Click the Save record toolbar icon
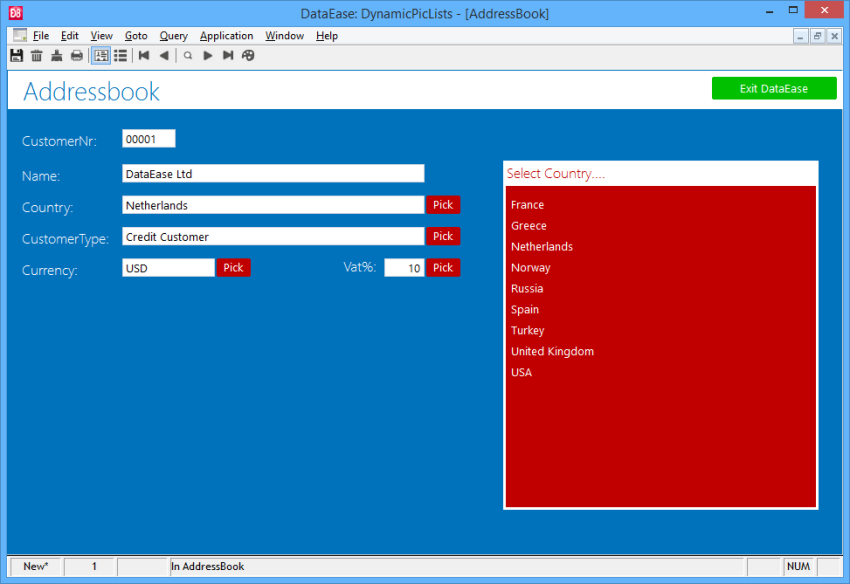The image size is (850, 584). click(17, 55)
